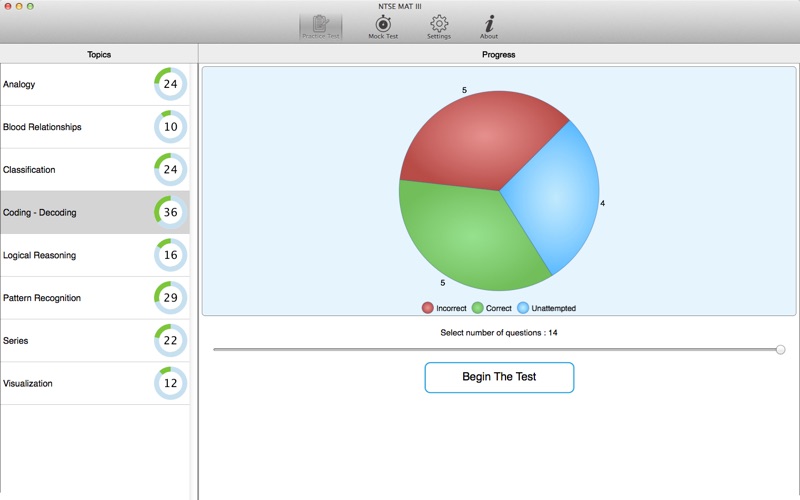The height and width of the screenshot is (500, 800).
Task: Select the Analogy topic
Action: 95,84
